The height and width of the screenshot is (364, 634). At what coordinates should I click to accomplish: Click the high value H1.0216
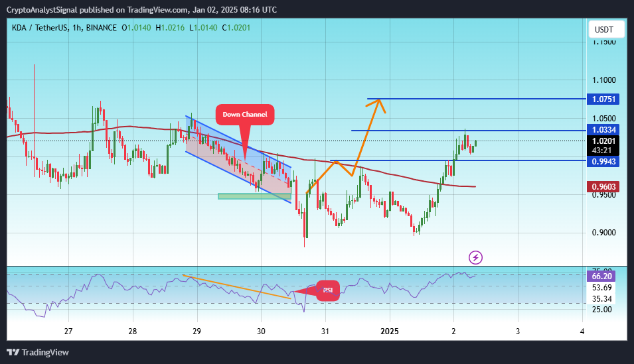(170, 28)
